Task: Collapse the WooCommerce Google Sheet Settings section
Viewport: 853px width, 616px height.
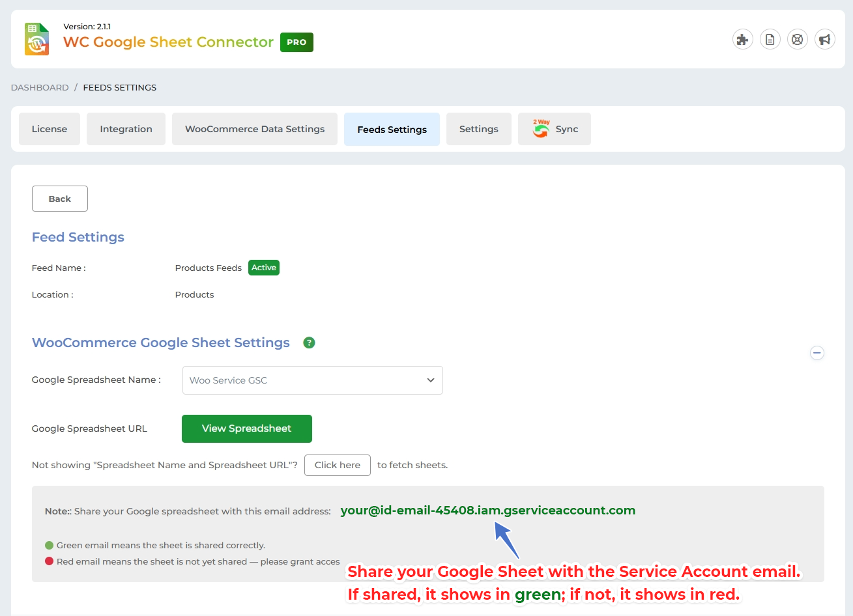Action: point(817,353)
